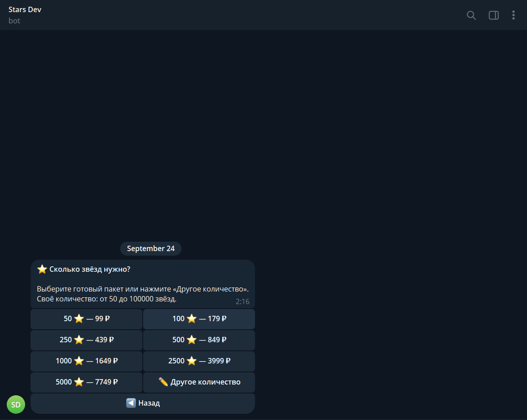Screen dimensions: 527x420
Task: Pick the 2500 stars for 3999 ₽ package
Action: (199, 361)
